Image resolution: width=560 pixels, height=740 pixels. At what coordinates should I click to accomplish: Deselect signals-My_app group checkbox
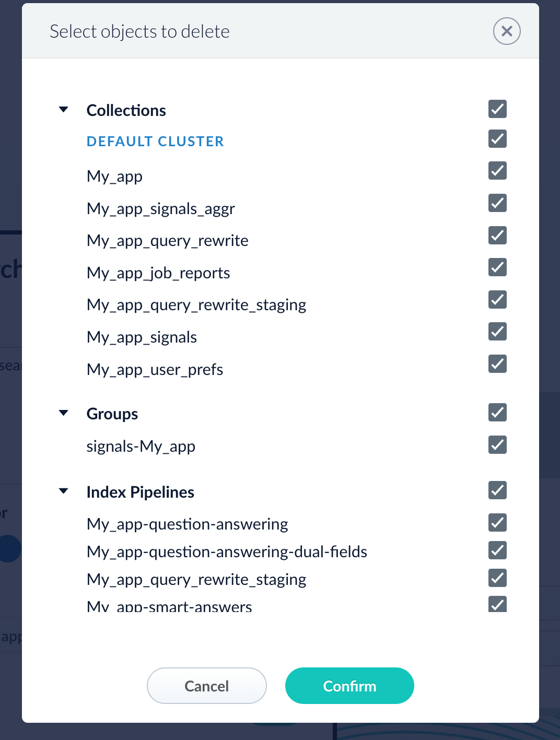click(x=497, y=445)
